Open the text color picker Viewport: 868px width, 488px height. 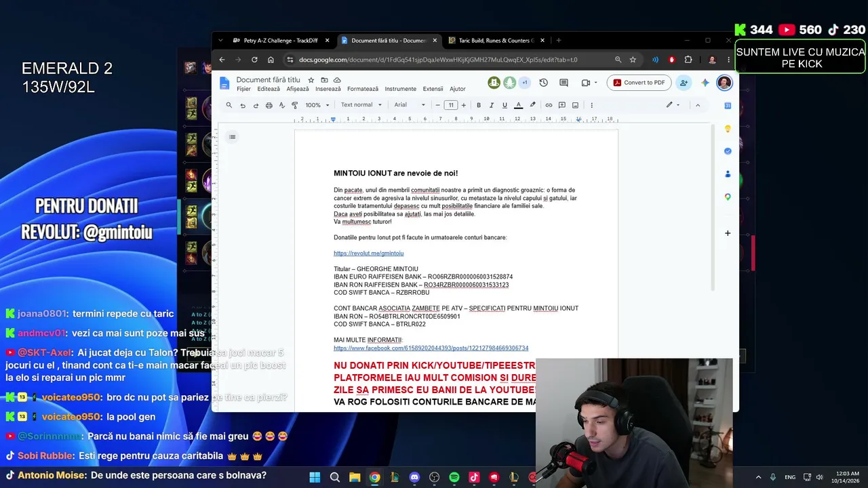518,105
